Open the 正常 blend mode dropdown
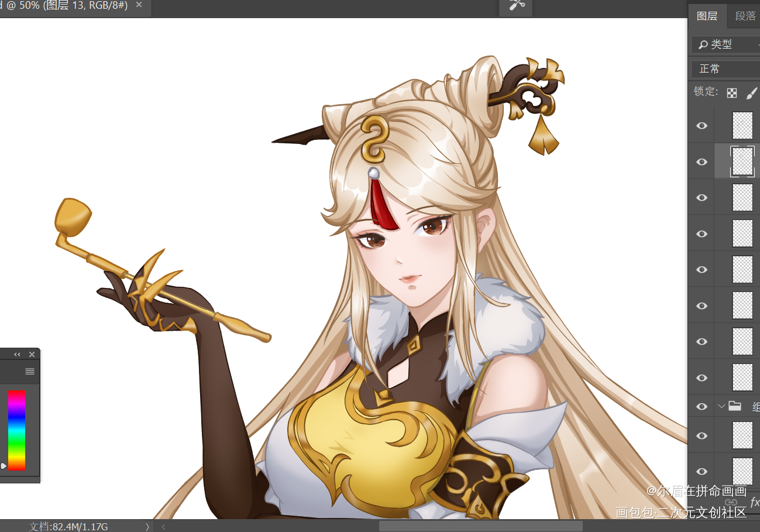This screenshot has width=760, height=532. (x=725, y=69)
